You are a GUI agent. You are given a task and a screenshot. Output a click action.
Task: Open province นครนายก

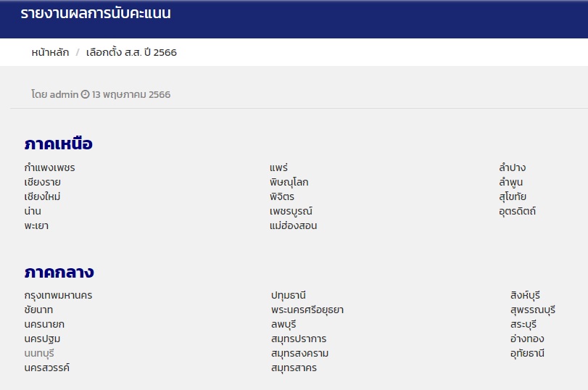[44, 324]
